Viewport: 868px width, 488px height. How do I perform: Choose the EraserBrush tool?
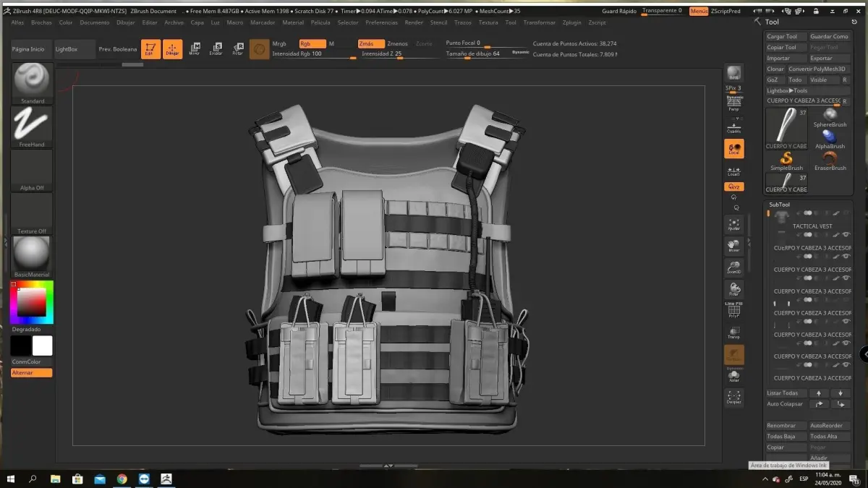830,160
